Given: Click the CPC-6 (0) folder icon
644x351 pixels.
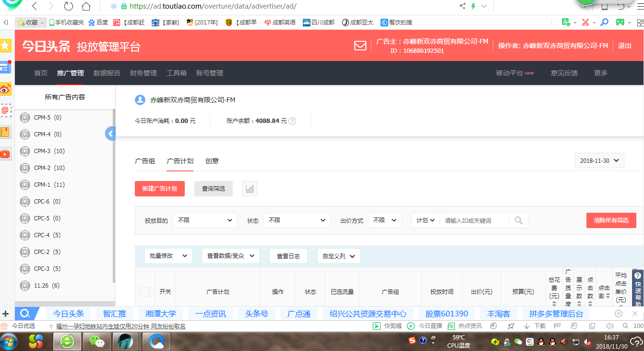Looking at the screenshot, I should (x=24, y=202).
